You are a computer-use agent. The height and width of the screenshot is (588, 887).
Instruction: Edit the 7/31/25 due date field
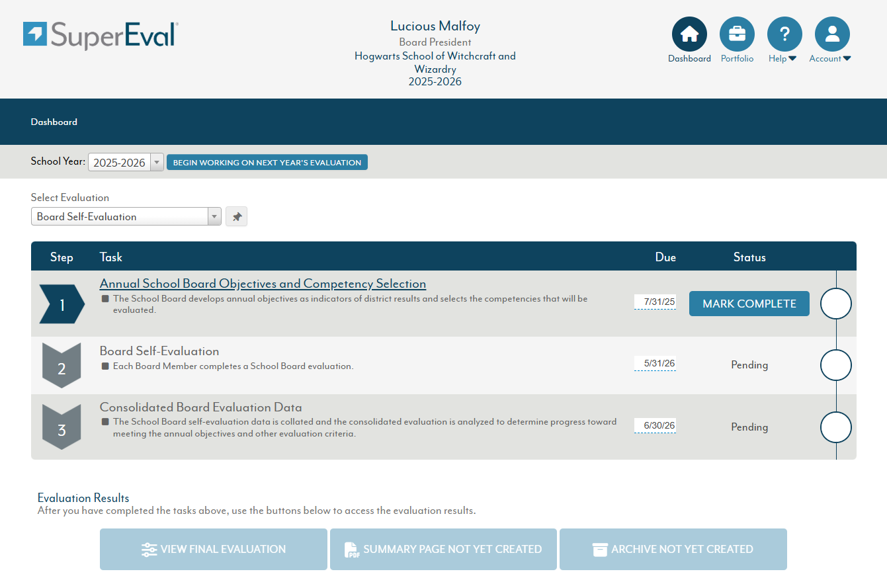(x=655, y=302)
